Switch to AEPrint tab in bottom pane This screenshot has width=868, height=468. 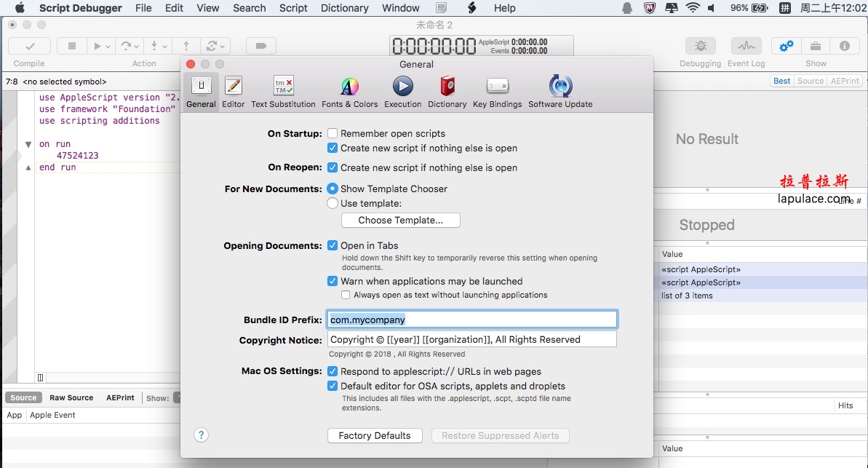pos(120,397)
